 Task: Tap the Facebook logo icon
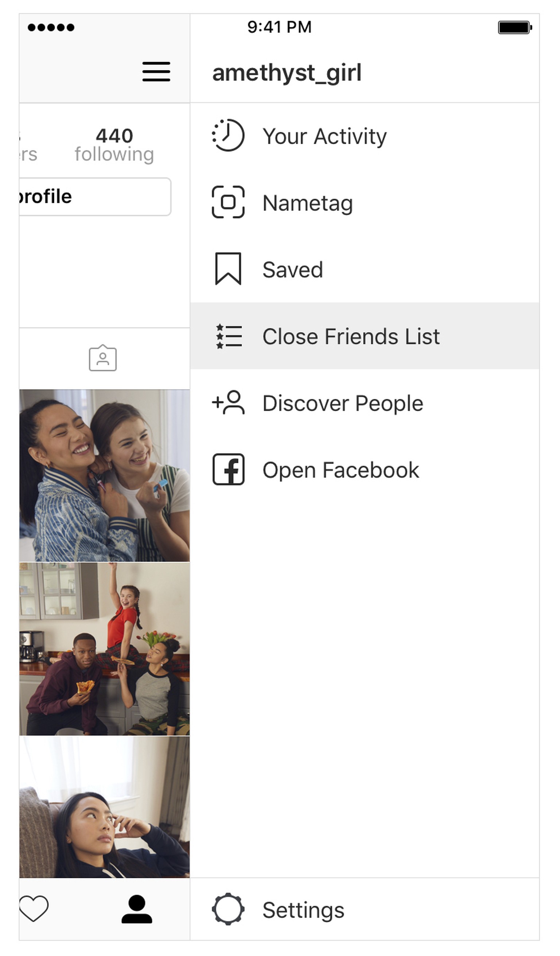(x=228, y=470)
